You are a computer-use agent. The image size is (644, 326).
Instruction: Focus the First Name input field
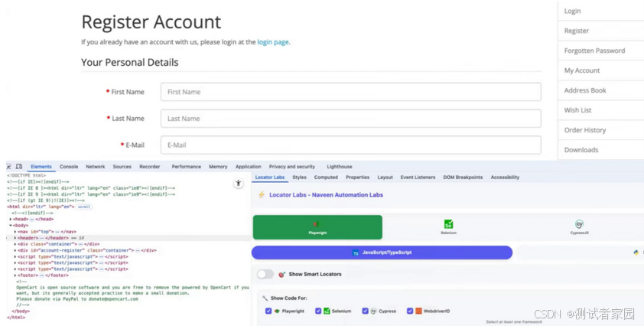pos(351,92)
